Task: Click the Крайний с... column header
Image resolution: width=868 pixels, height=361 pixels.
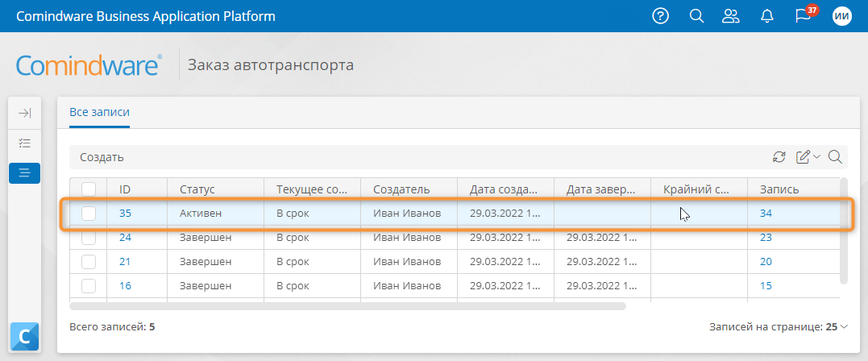Action: [700, 189]
